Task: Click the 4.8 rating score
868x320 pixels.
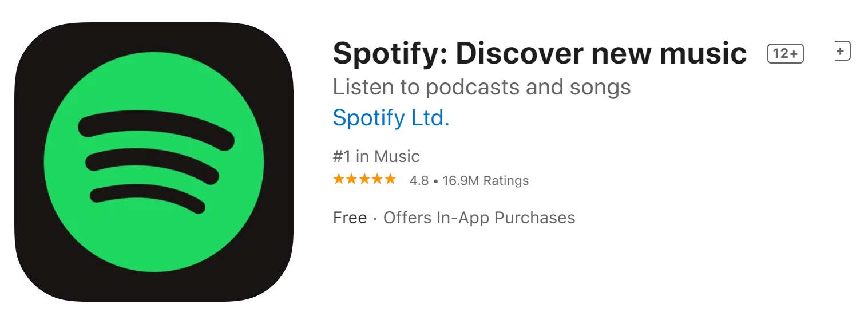Action: click(x=419, y=181)
